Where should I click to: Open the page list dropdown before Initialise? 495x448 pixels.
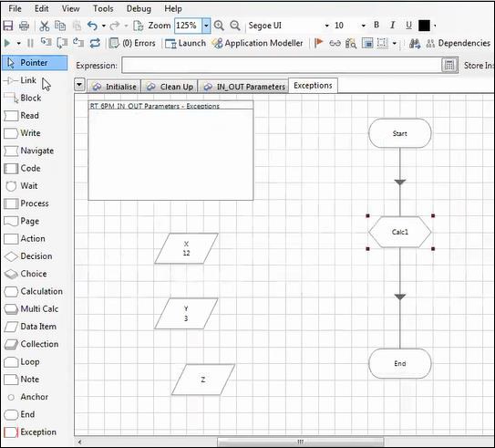pos(79,85)
